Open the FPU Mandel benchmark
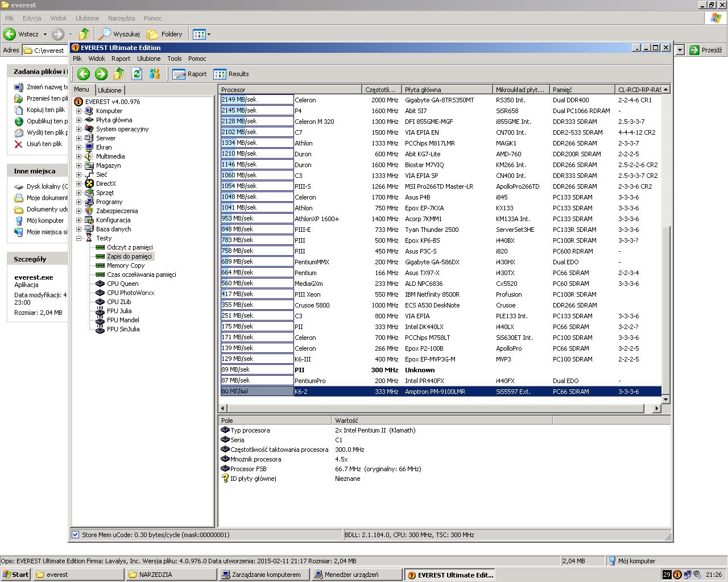728x582 pixels. coord(123,320)
